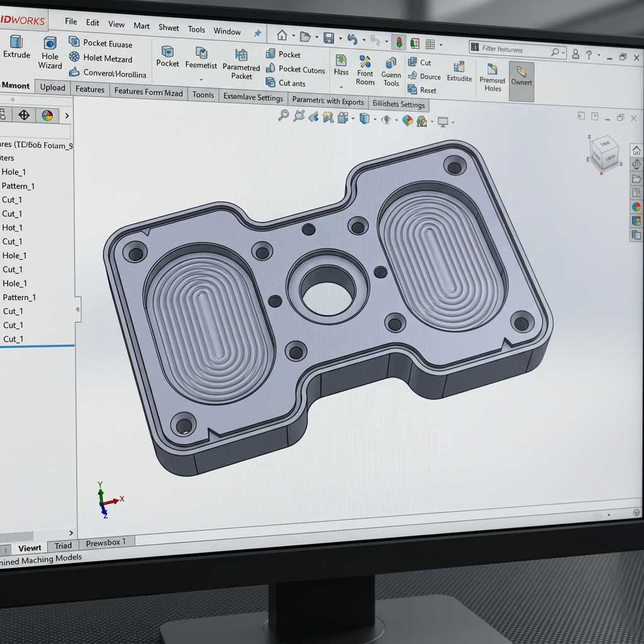Switch to the Triad bottom tab
This screenshot has width=644, height=644.
tap(64, 545)
